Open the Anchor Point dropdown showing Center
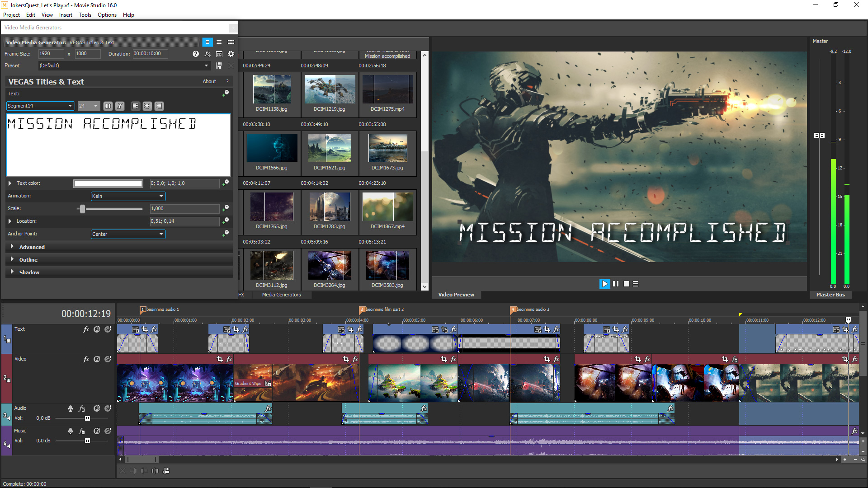The image size is (868, 488). 128,234
